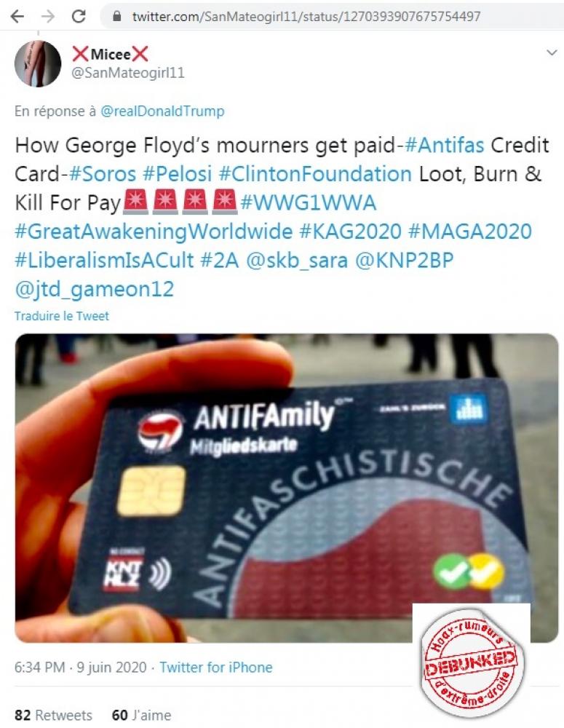Viewport: 564px width, 728px height.
Task: Open the #GreatAwakeningWorldwide hashtag
Action: tap(154, 232)
